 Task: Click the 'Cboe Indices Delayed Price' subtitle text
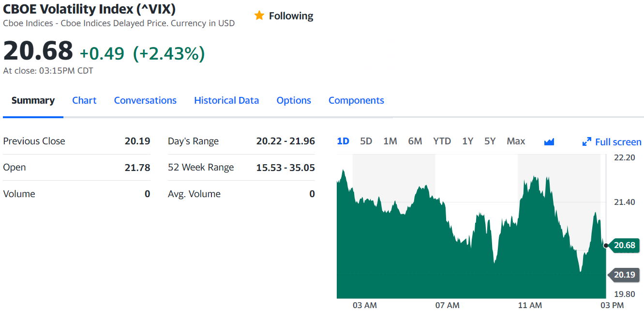pyautogui.click(x=114, y=23)
